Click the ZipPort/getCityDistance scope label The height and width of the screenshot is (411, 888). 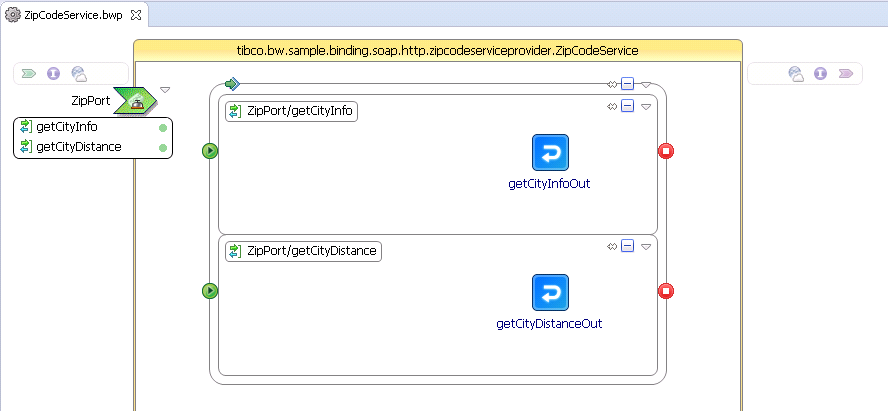point(304,251)
